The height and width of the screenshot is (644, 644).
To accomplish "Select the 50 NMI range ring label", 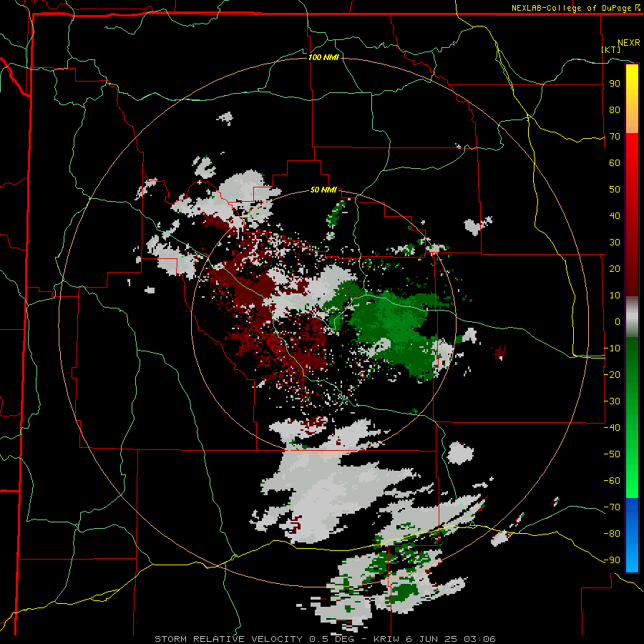I will [323, 190].
